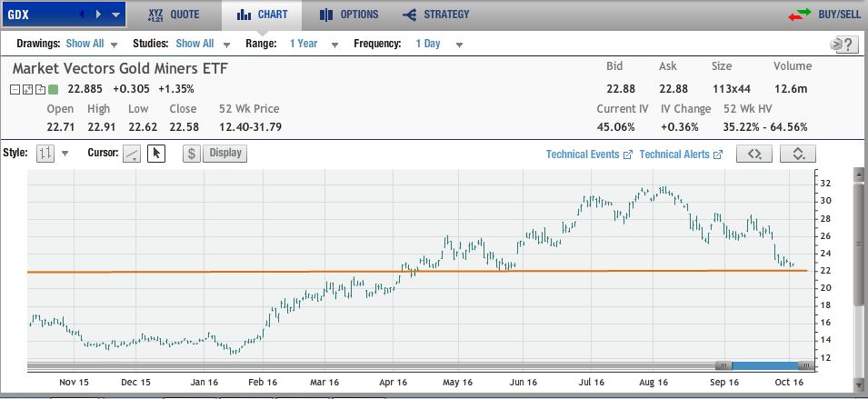The image size is (868, 399).
Task: Click the vertical scrollbar thumb
Action: (x=859, y=244)
